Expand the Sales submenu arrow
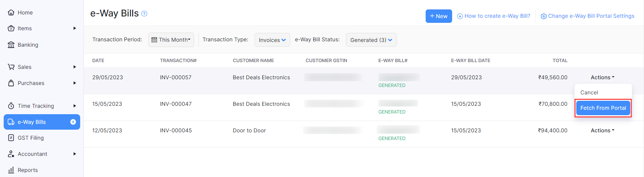Viewport: 644px width, 177px height. pos(74,67)
